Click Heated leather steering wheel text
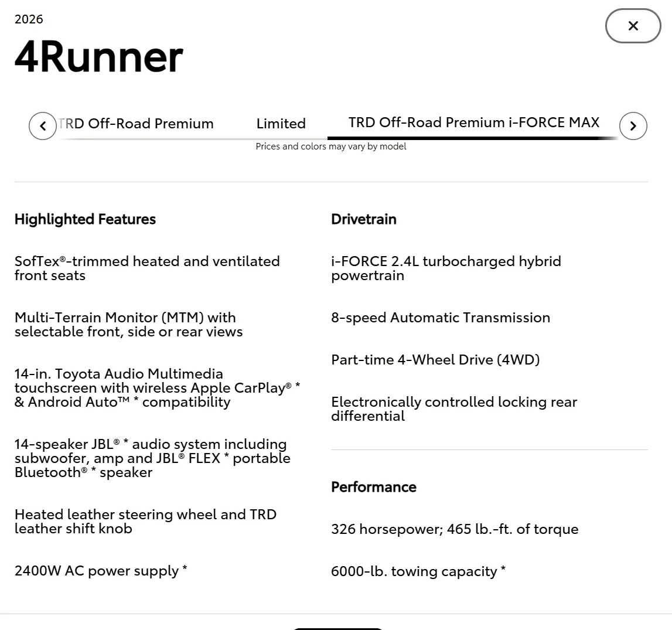672x630 pixels. (x=146, y=521)
